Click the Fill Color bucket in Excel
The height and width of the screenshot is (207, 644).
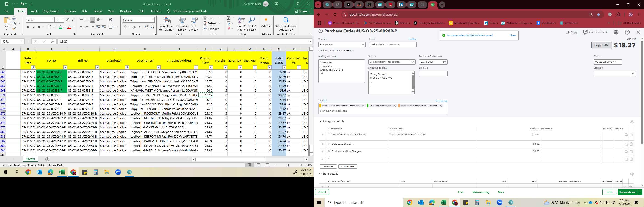point(60,27)
